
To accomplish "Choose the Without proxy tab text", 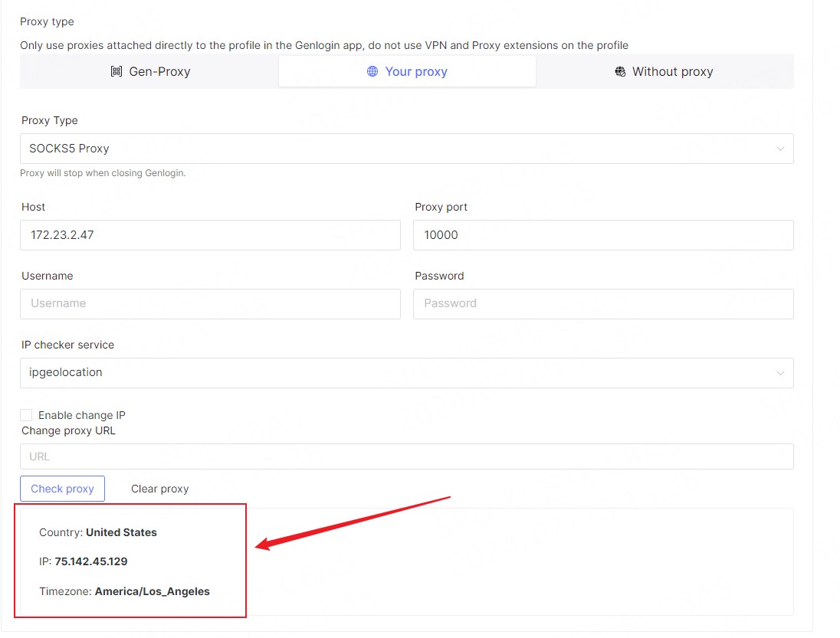I will click(672, 71).
